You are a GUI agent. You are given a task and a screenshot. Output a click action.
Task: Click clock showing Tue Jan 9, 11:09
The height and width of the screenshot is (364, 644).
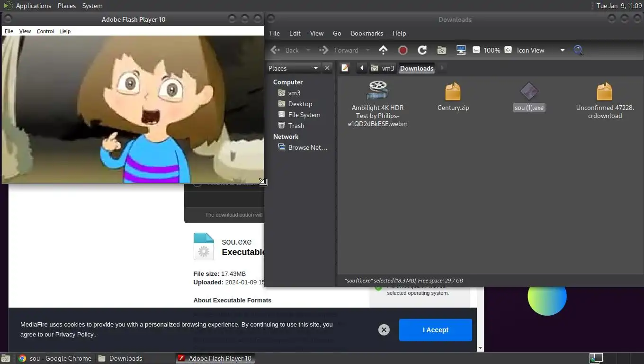[619, 6]
